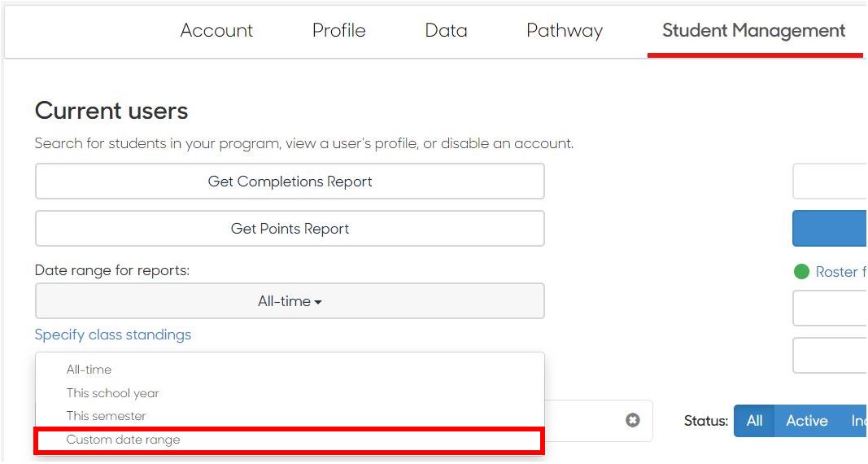This screenshot has height=464, width=868.
Task: Click Get Points Report button
Action: (x=290, y=228)
